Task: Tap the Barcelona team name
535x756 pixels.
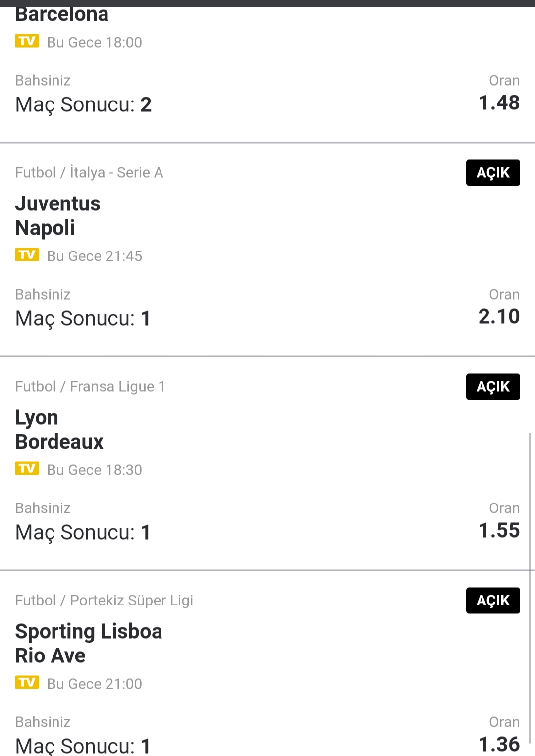Action: click(x=62, y=15)
